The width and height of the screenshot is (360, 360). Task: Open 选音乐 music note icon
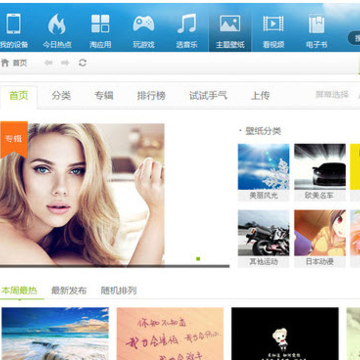(187, 24)
